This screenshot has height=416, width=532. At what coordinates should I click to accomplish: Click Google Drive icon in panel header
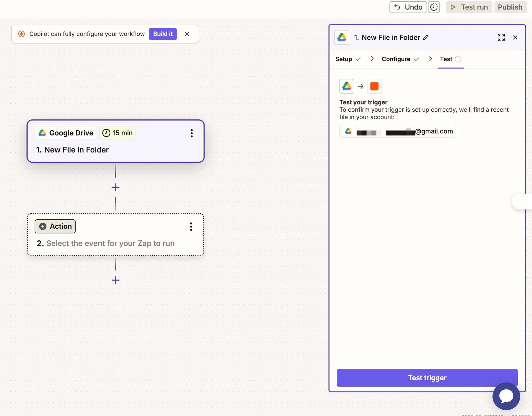(342, 37)
